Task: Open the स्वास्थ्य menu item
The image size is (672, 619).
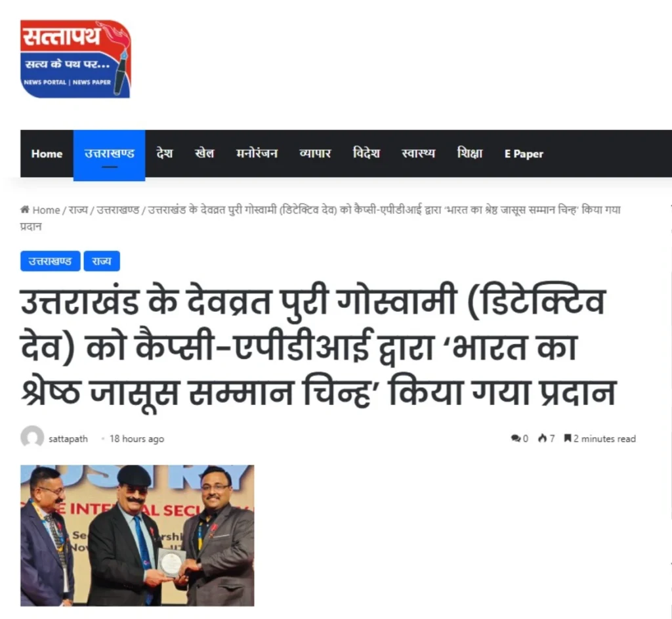Action: [418, 154]
